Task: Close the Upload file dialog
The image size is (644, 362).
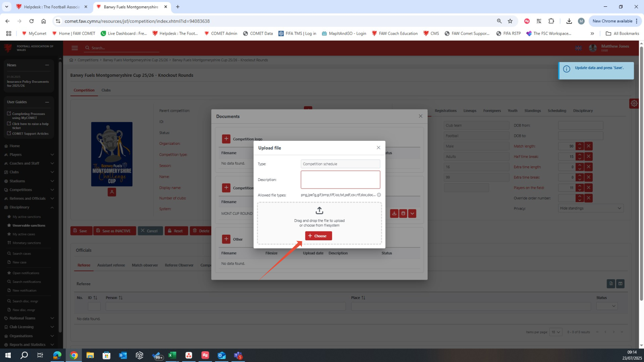Action: [x=378, y=148]
